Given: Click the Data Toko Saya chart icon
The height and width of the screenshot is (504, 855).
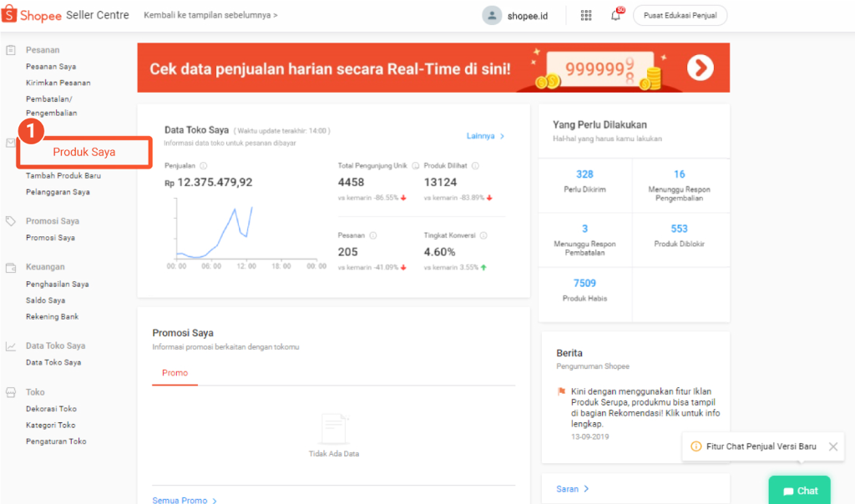Looking at the screenshot, I should pyautogui.click(x=10, y=346).
